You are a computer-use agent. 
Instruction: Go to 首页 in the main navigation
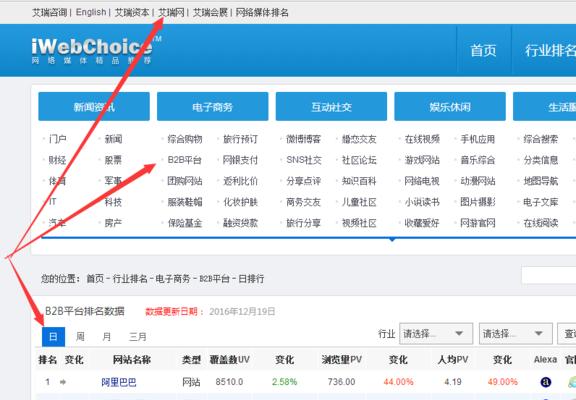483,50
